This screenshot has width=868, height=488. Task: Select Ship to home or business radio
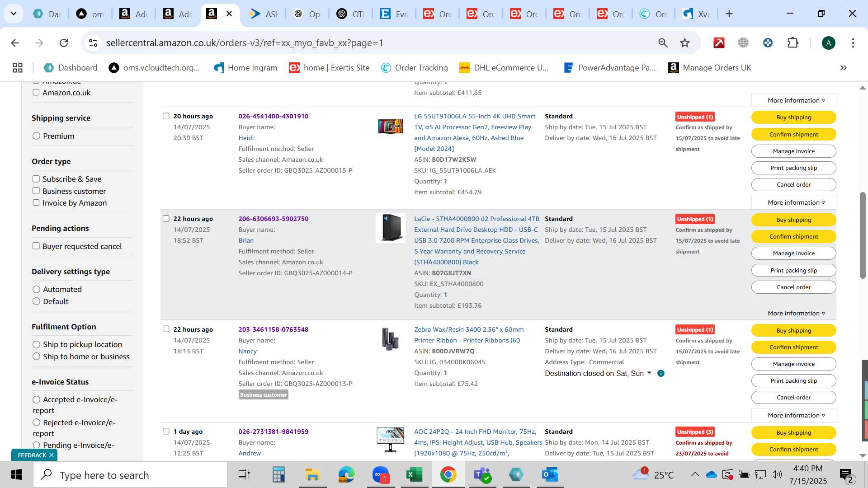[x=37, y=357]
